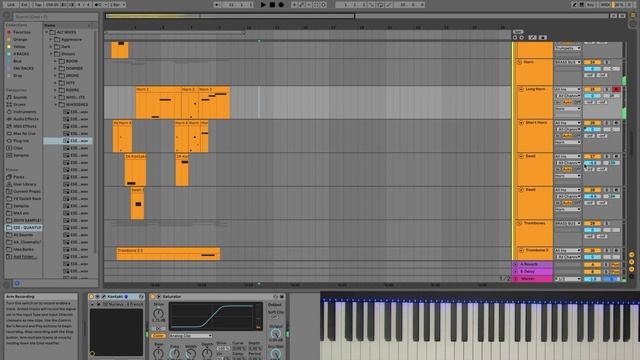Start playback with the Play button
Viewport: 640px width, 360px height.
point(263,4)
